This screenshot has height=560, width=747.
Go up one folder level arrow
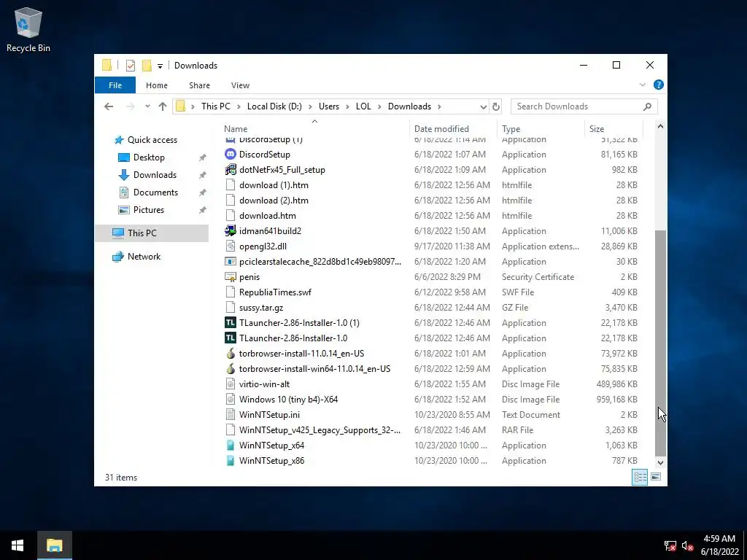[163, 106]
